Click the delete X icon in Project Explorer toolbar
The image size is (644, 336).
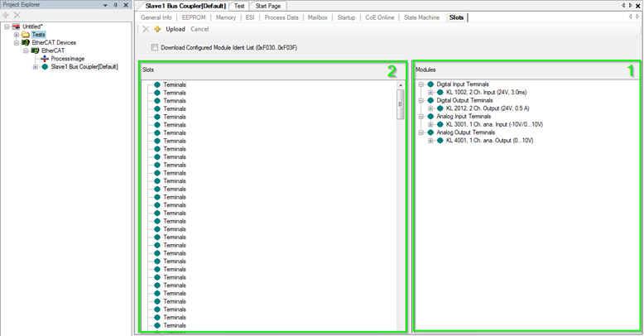pyautogui.click(x=17, y=15)
